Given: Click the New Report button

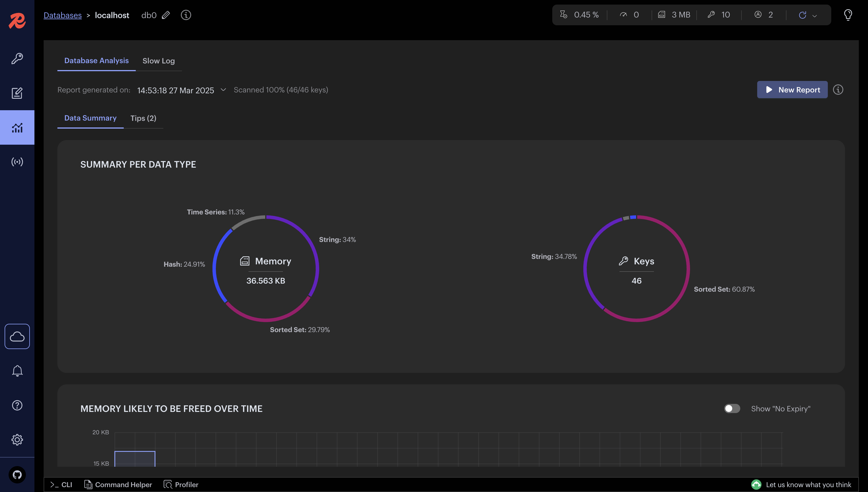Looking at the screenshot, I should point(792,90).
